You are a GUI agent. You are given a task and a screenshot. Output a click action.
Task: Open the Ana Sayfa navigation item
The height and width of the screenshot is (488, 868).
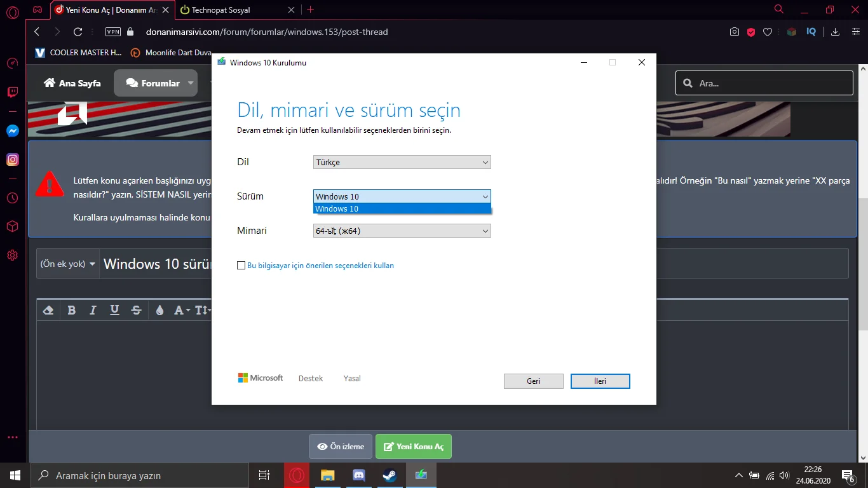pos(72,83)
